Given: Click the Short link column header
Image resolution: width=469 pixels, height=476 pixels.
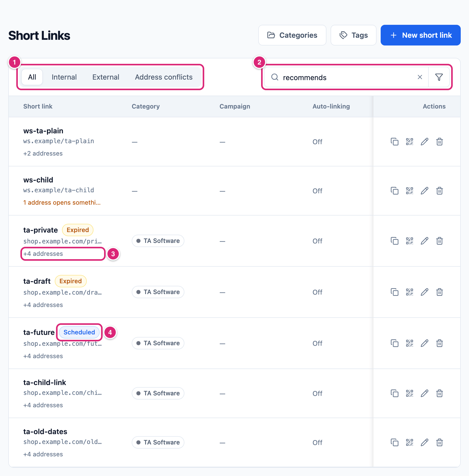Looking at the screenshot, I should 38,106.
